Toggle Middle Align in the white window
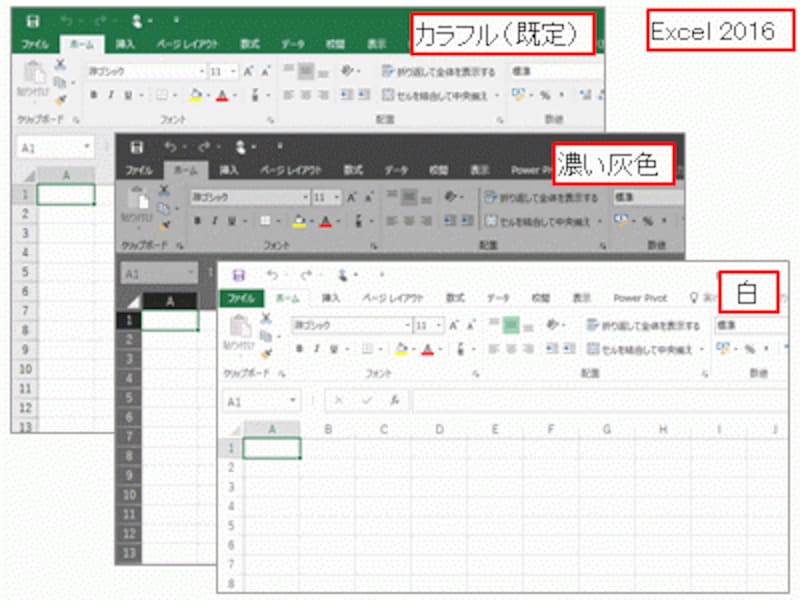This screenshot has height=600, width=800. (511, 324)
